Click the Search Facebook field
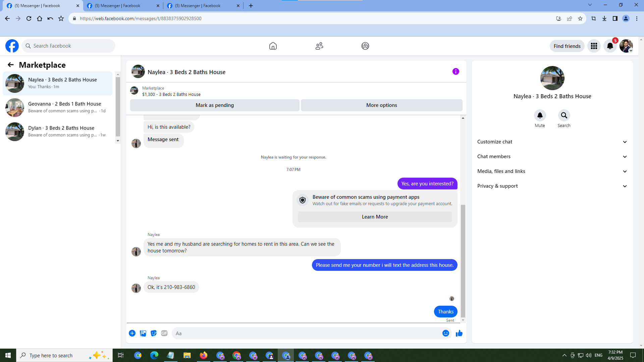 point(68,46)
